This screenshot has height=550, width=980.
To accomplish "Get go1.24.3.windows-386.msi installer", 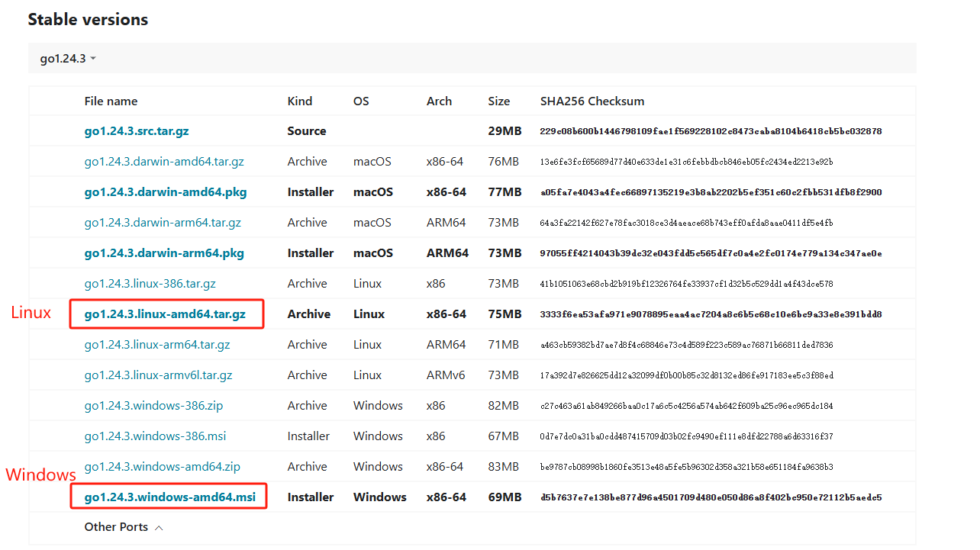I will point(155,436).
